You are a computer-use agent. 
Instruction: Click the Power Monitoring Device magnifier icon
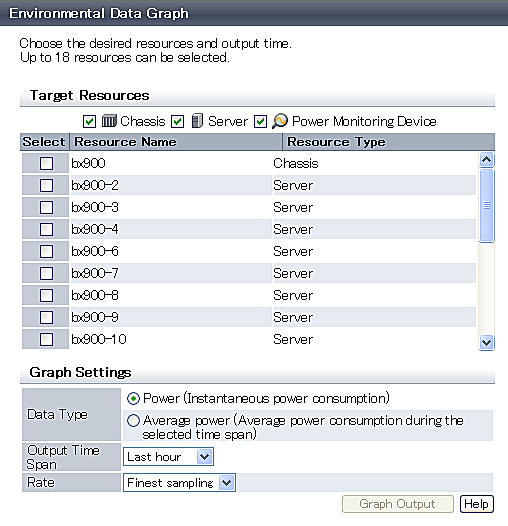280,121
